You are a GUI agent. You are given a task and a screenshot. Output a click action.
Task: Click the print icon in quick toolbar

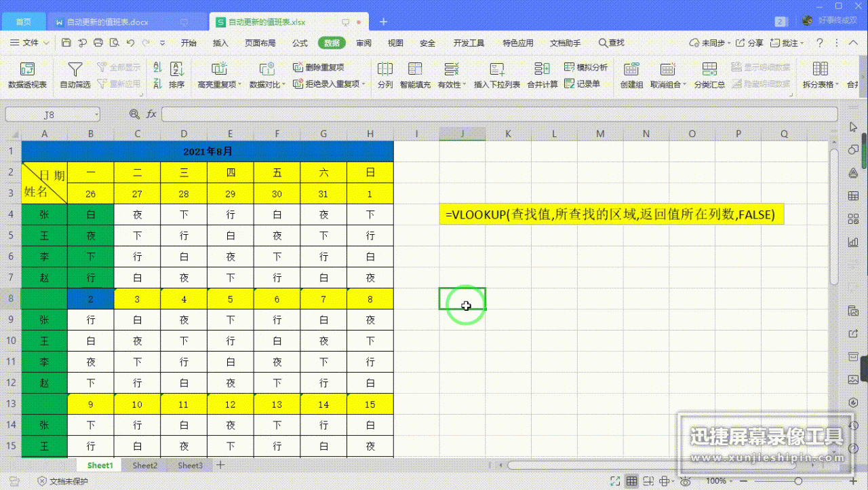tap(98, 43)
